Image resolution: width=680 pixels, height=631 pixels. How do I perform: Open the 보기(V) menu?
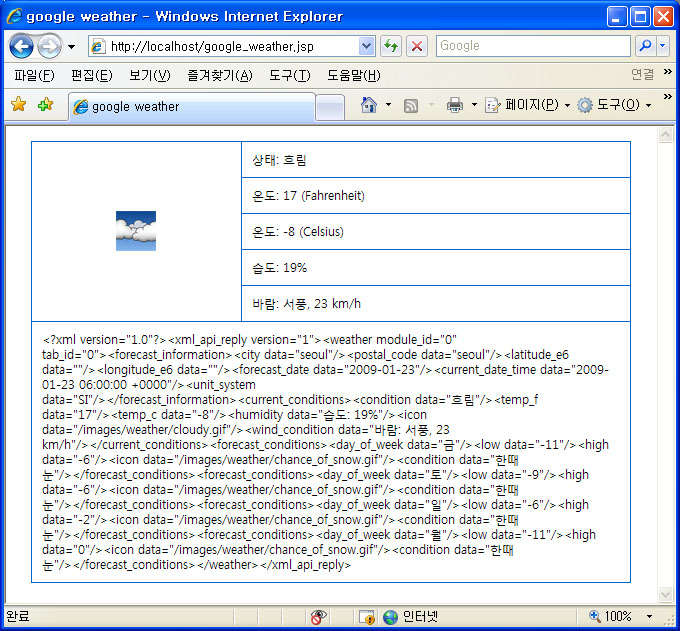point(150,75)
